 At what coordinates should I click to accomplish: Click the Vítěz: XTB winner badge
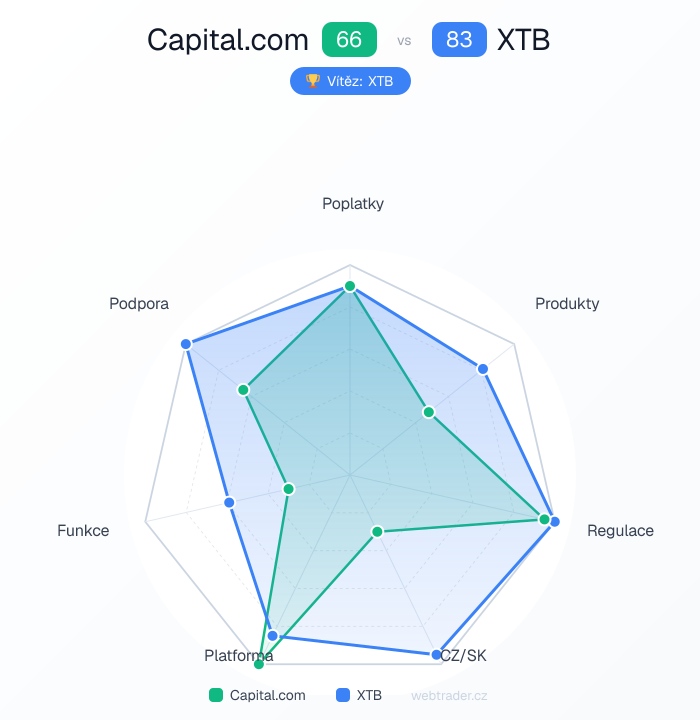[350, 81]
